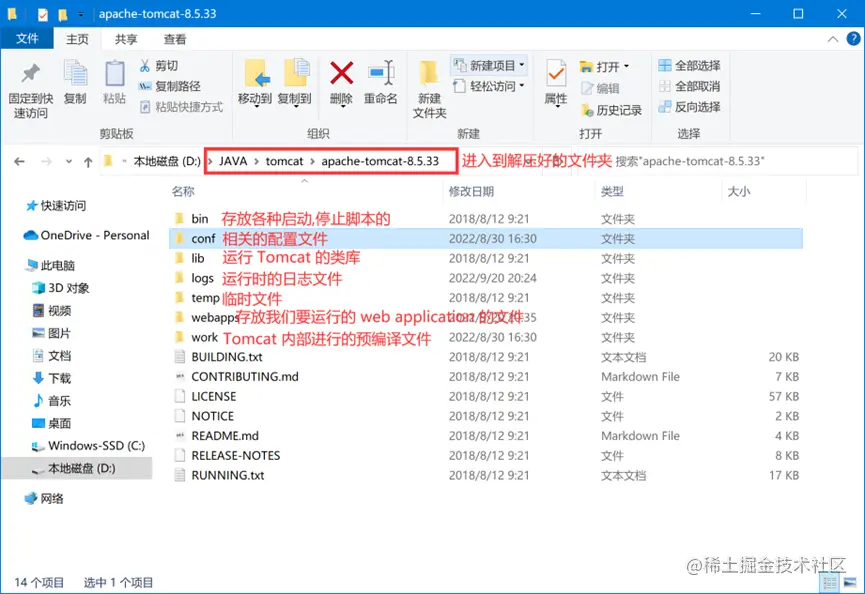Switch to the Home (主页) tab
Viewport: 865px width, 594px height.
[77, 39]
